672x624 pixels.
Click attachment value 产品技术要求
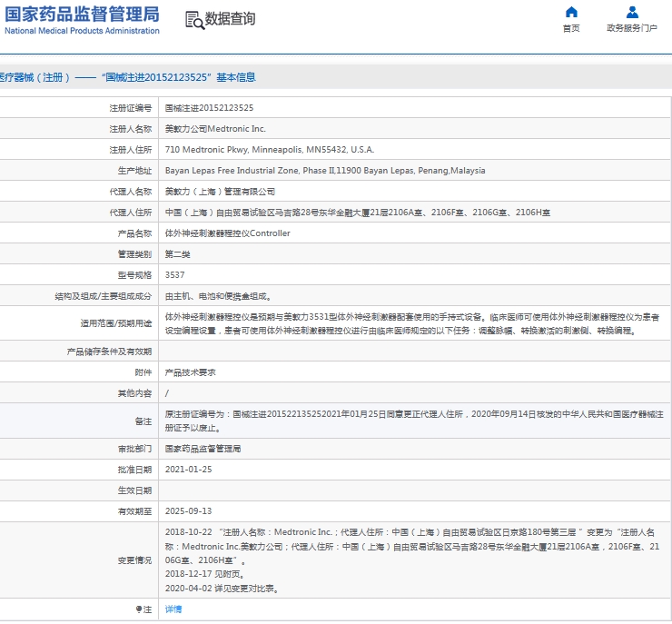coord(191,372)
